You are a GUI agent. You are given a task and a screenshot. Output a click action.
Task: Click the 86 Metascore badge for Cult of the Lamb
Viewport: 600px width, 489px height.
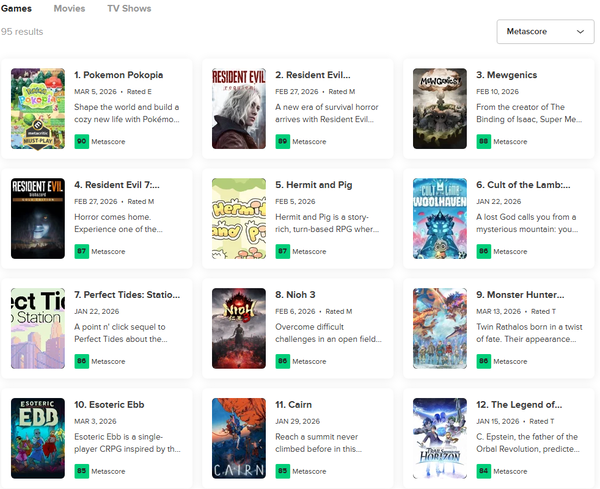click(483, 251)
